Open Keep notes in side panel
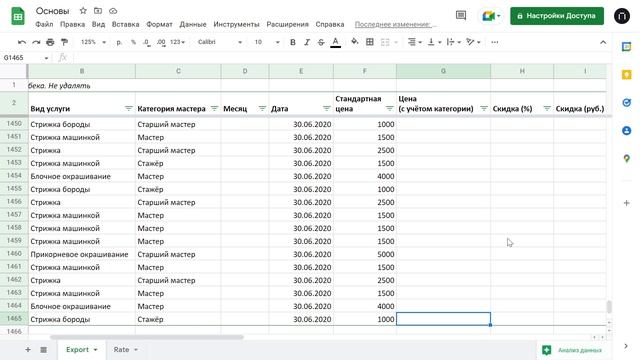This screenshot has height=360, width=640. click(627, 75)
